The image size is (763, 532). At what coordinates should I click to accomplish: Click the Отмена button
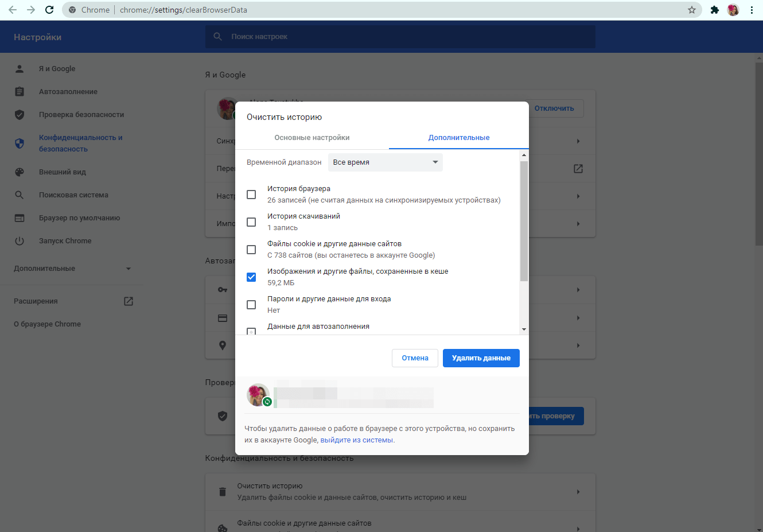tap(415, 358)
